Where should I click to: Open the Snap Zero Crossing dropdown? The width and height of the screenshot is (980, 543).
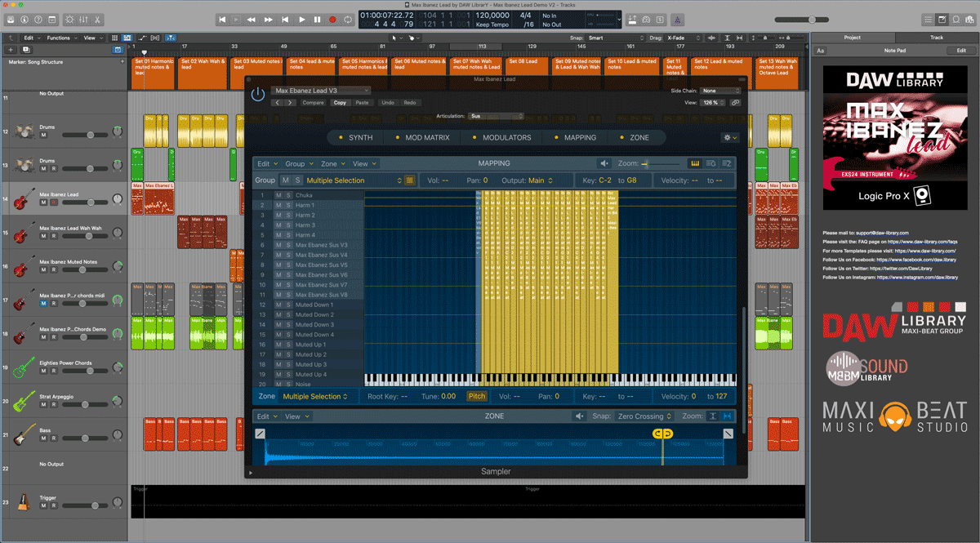pos(644,416)
